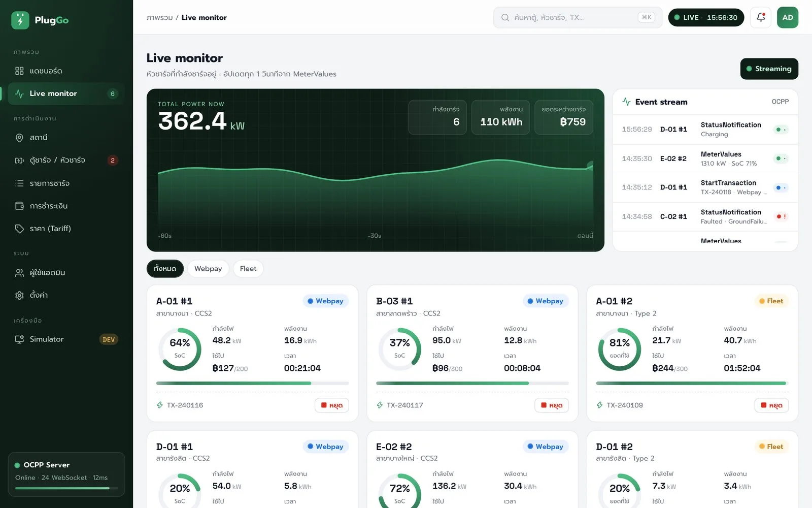
Task: Click the 362.4 kW total power value
Action: click(x=201, y=121)
